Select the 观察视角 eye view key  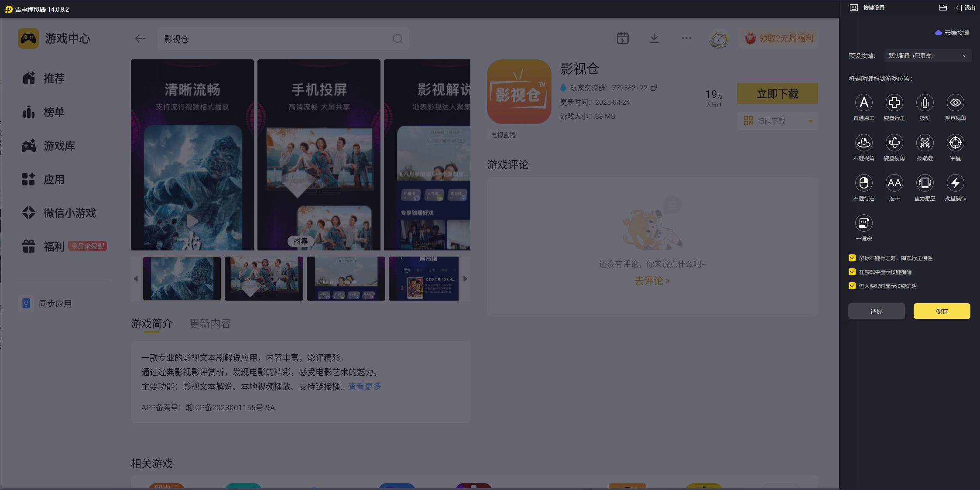coord(955,103)
